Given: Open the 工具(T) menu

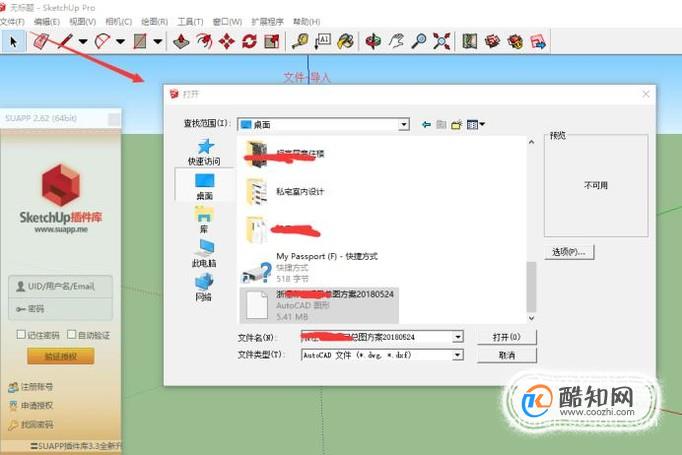Looking at the screenshot, I should 190,21.
